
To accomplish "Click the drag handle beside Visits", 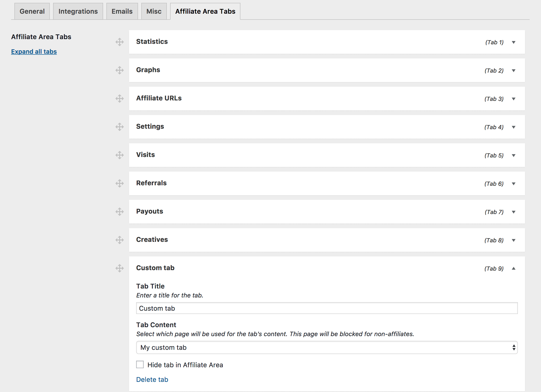I will [120, 155].
